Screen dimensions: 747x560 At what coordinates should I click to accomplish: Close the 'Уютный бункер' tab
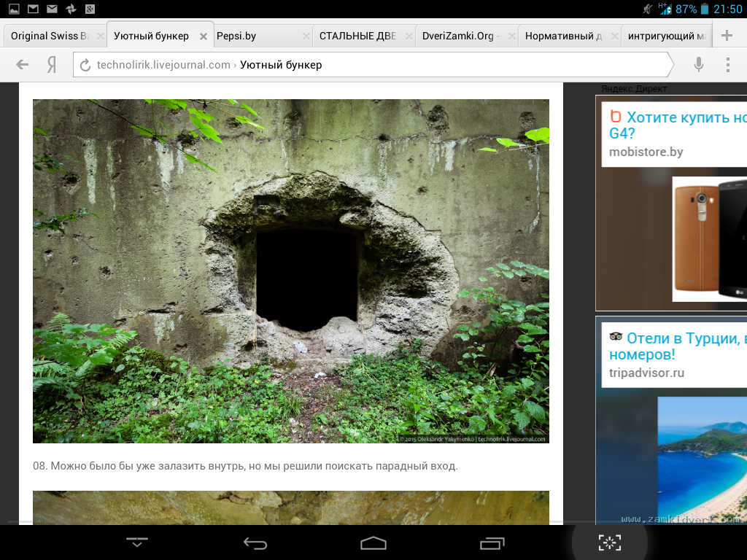point(204,36)
